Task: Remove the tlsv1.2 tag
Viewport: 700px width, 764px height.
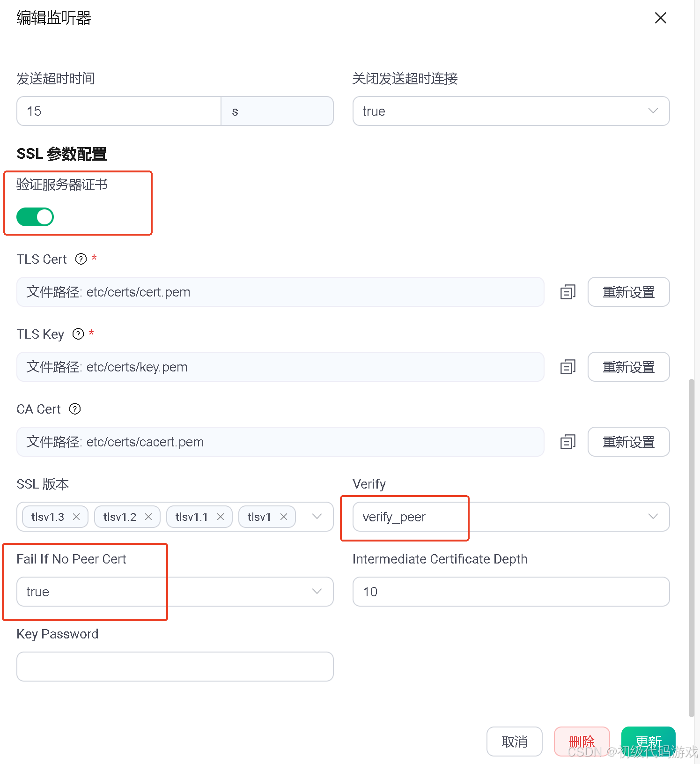Action: coord(148,517)
